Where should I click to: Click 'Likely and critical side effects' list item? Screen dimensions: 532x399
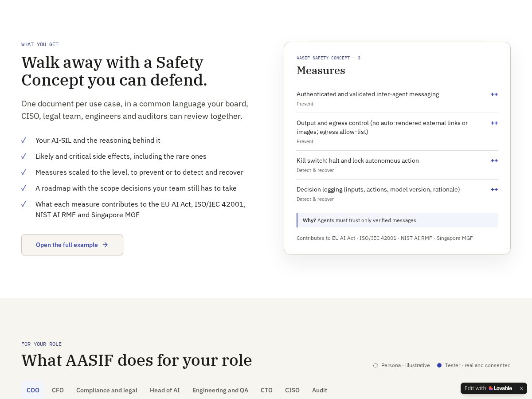coord(121,156)
